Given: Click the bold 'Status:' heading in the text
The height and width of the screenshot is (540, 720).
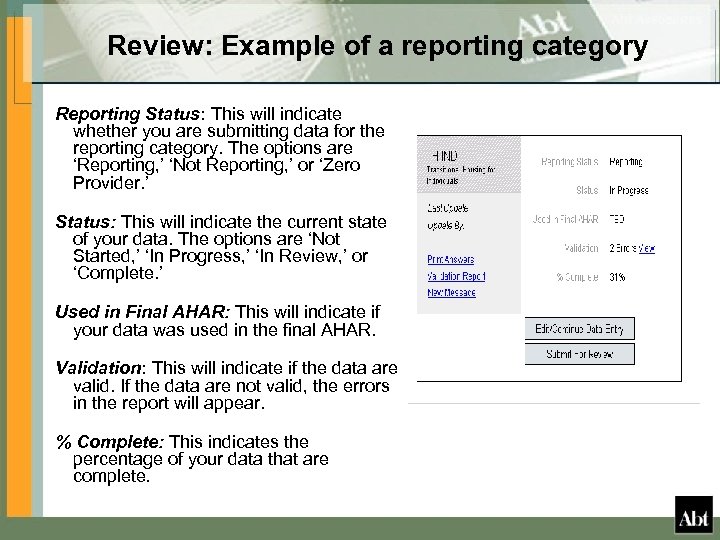Looking at the screenshot, I should (x=86, y=222).
